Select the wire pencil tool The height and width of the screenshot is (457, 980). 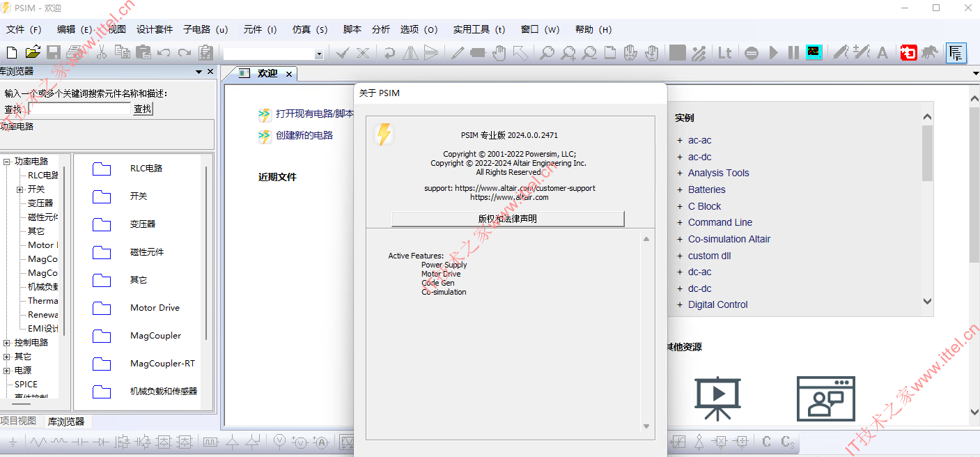coord(458,53)
